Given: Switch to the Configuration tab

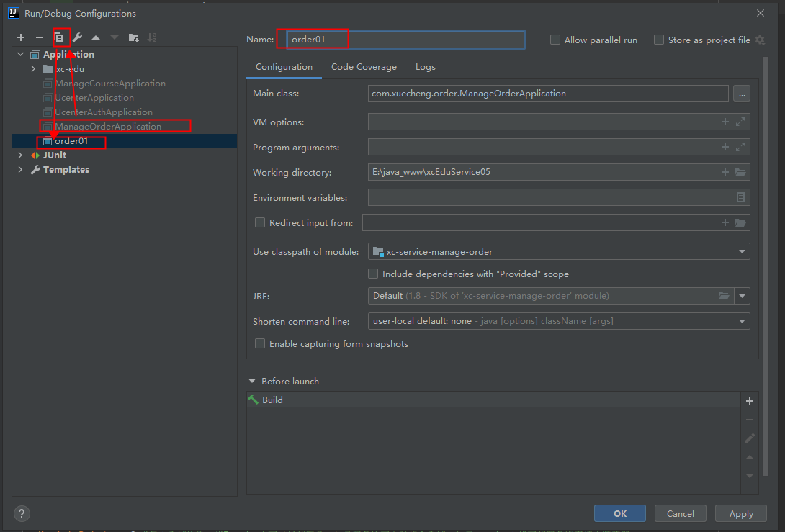Looking at the screenshot, I should pyautogui.click(x=284, y=67).
